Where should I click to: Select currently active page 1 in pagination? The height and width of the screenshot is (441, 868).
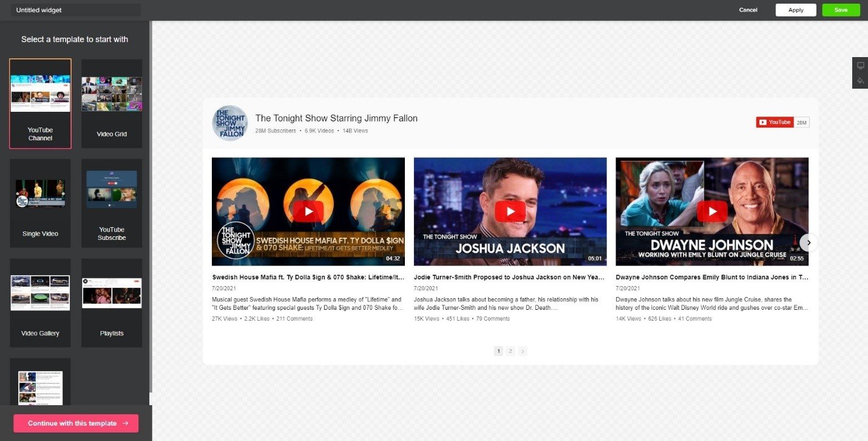[498, 350]
